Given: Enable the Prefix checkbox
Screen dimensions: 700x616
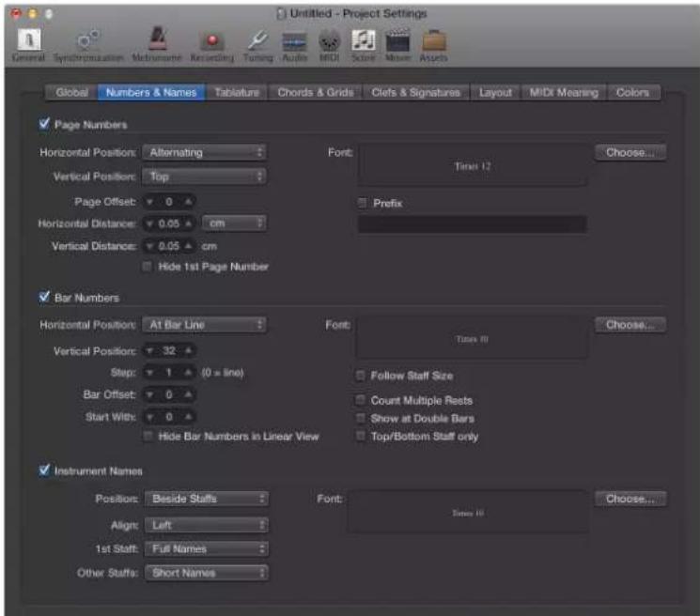Looking at the screenshot, I should [363, 204].
